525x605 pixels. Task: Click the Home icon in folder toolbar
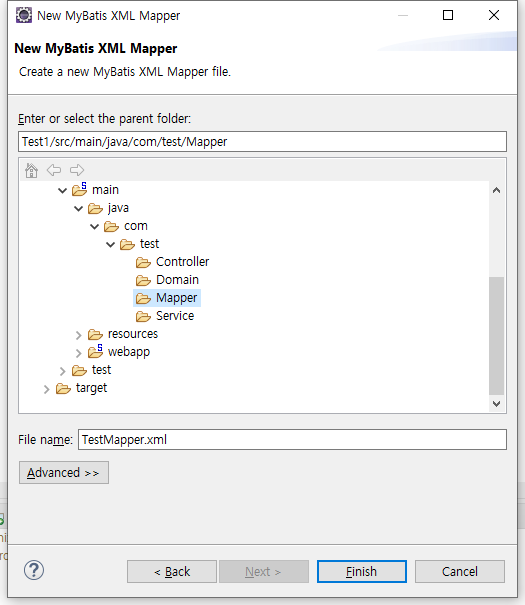tap(31, 170)
